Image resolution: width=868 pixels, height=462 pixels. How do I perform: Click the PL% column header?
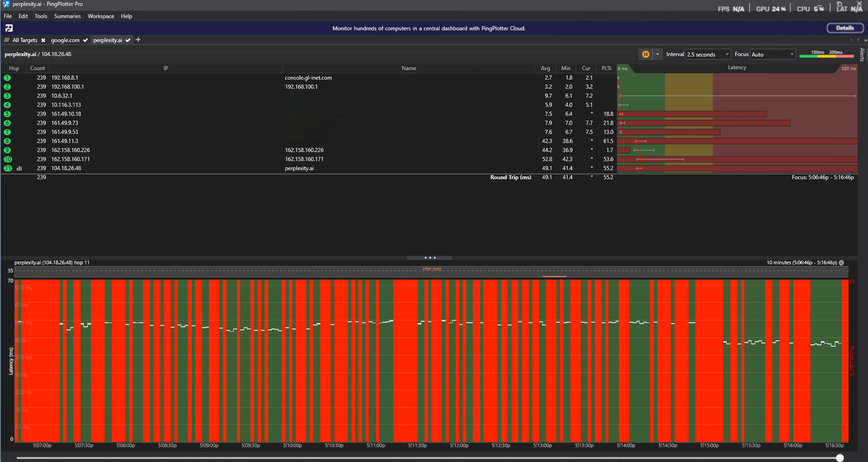(x=607, y=68)
